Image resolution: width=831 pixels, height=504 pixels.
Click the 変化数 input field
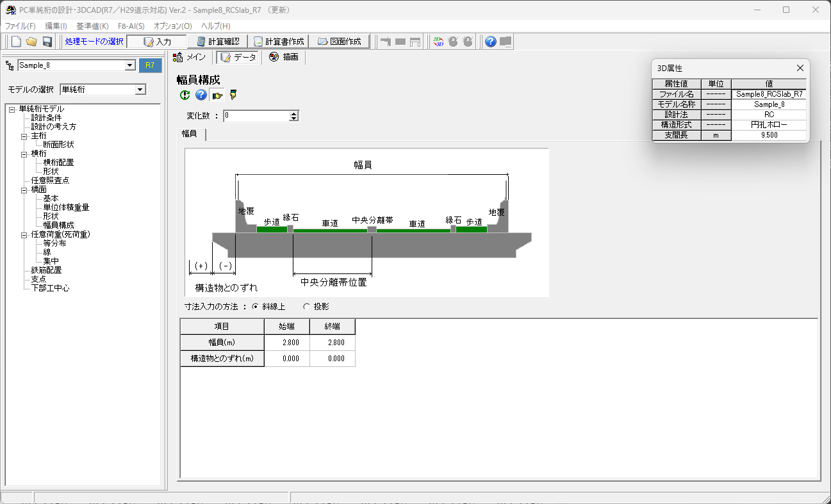(x=256, y=116)
